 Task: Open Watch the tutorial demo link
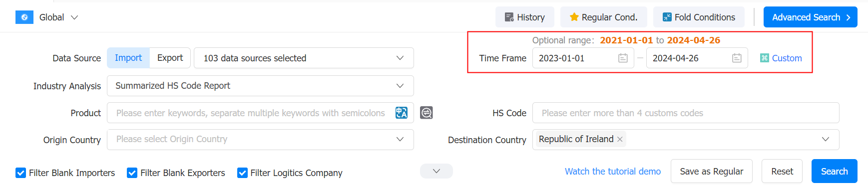(613, 171)
